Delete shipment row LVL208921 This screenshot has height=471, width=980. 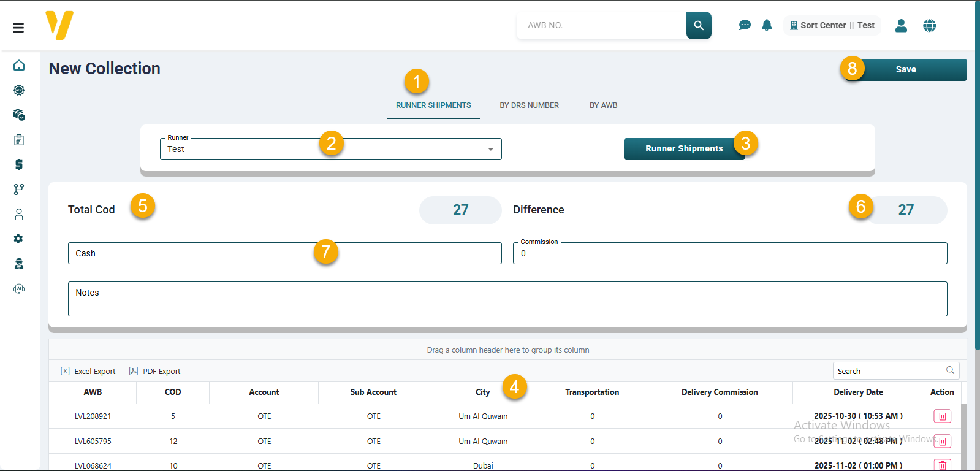[942, 416]
